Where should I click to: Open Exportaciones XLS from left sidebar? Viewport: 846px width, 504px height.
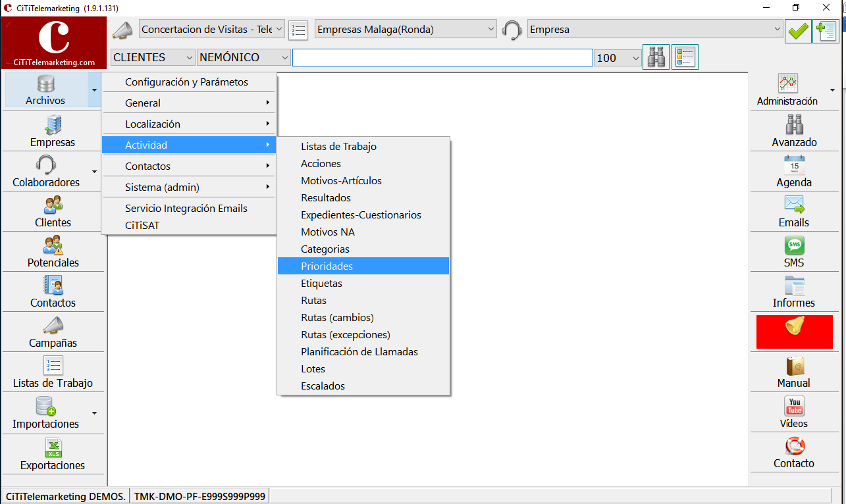(53, 454)
